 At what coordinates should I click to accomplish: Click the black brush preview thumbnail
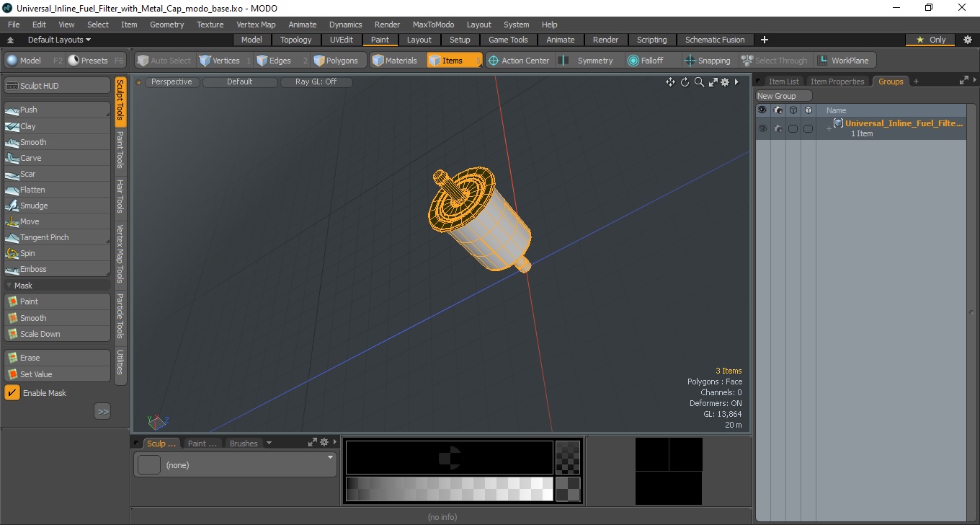click(x=450, y=457)
